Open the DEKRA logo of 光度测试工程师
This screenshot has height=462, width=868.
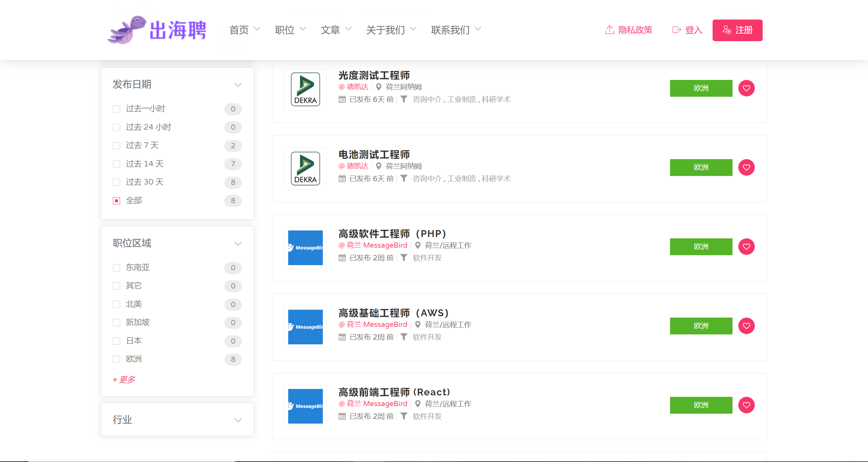(305, 89)
